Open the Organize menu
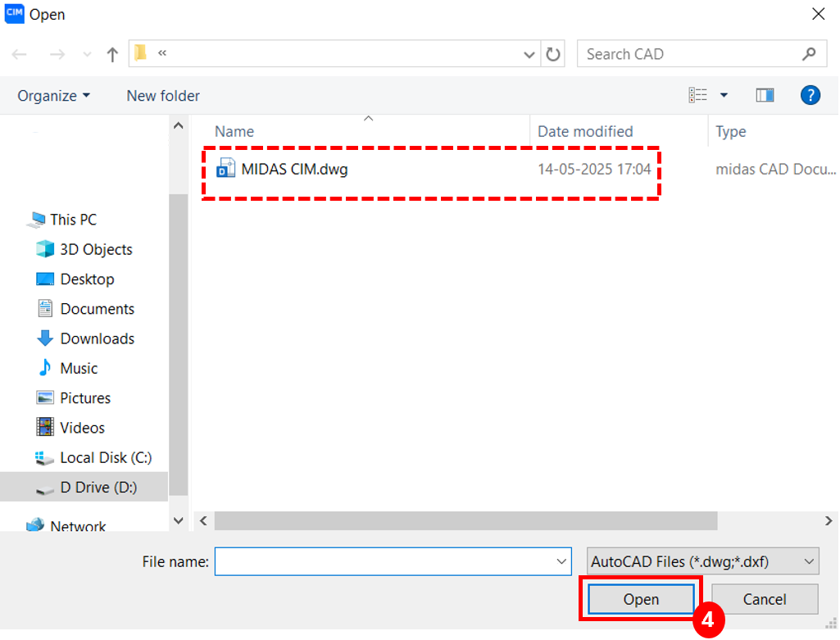Screen dimensions: 840x640 coord(53,96)
